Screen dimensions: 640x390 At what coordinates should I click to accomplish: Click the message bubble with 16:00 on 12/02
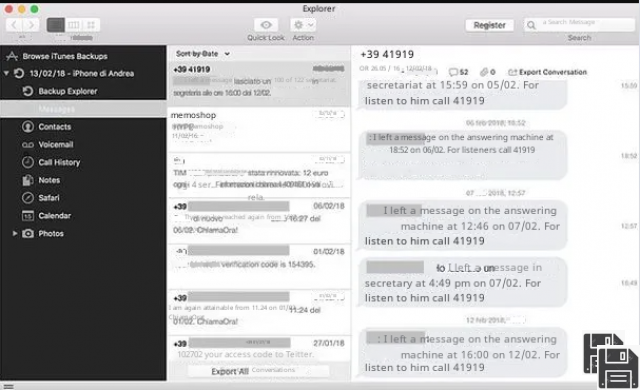[462, 352]
